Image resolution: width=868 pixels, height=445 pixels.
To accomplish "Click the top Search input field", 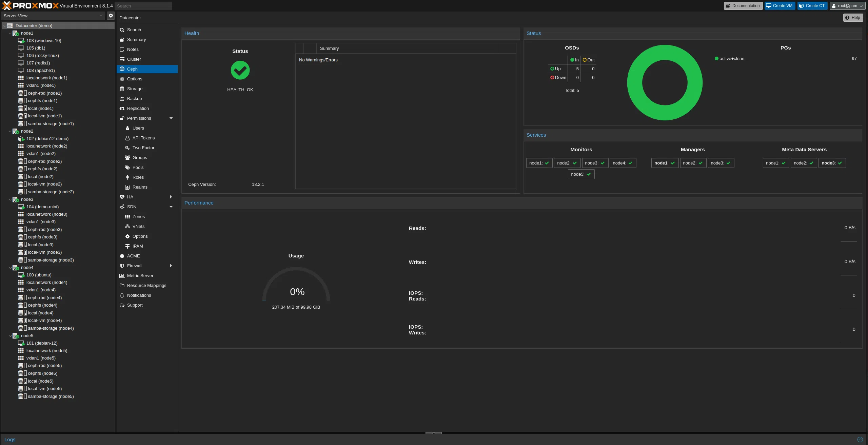I will (143, 6).
